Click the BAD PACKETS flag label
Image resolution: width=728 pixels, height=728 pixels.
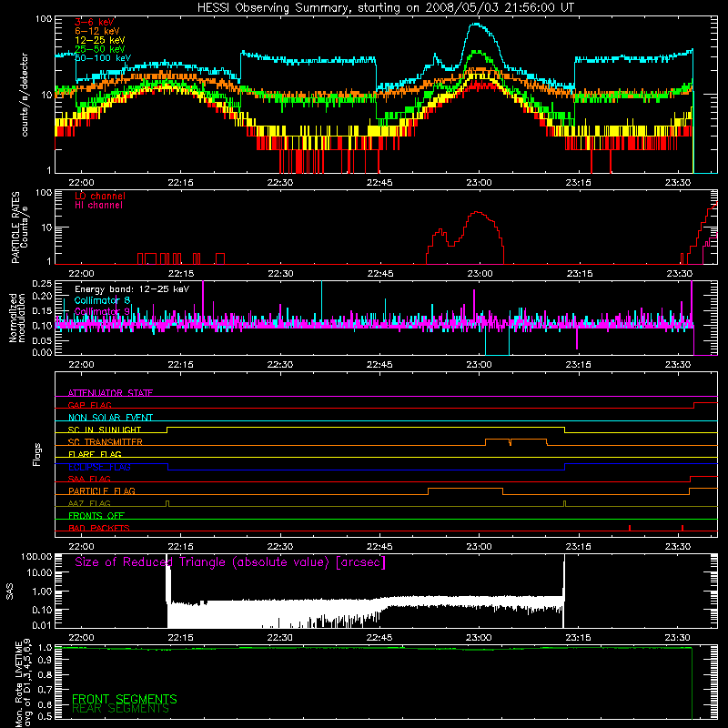click(x=99, y=528)
